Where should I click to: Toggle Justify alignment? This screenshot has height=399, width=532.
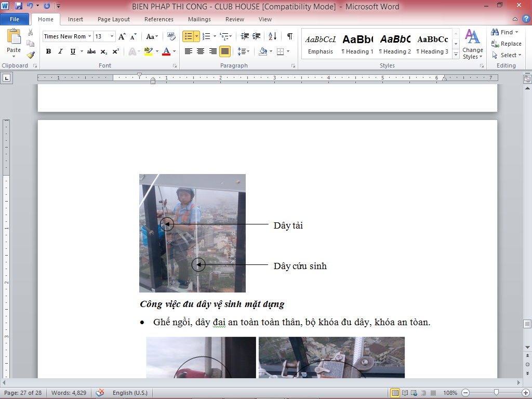tap(225, 51)
